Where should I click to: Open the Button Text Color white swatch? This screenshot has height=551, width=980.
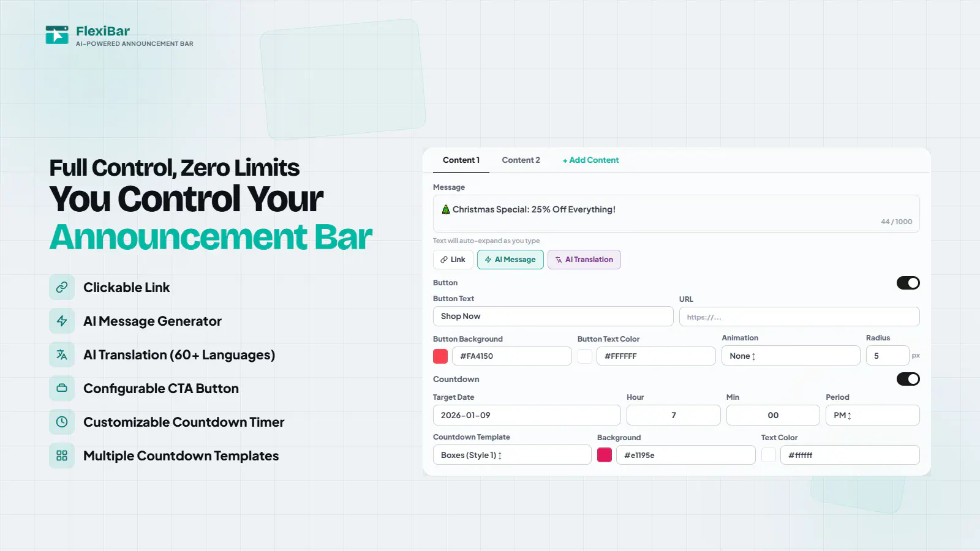(585, 356)
